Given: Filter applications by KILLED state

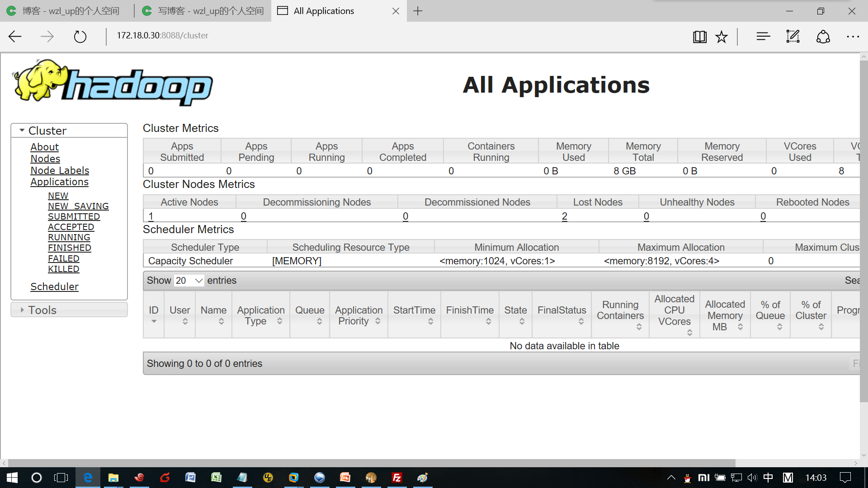Looking at the screenshot, I should point(64,269).
